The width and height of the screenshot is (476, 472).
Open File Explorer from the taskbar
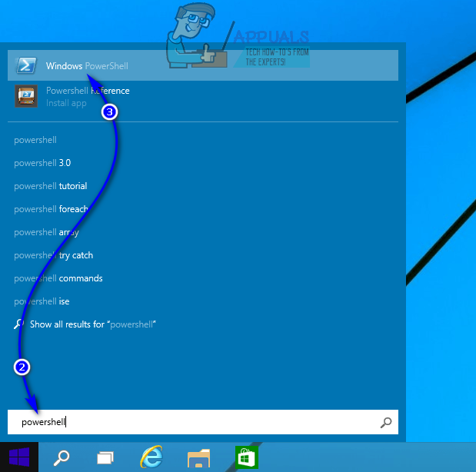(x=199, y=458)
